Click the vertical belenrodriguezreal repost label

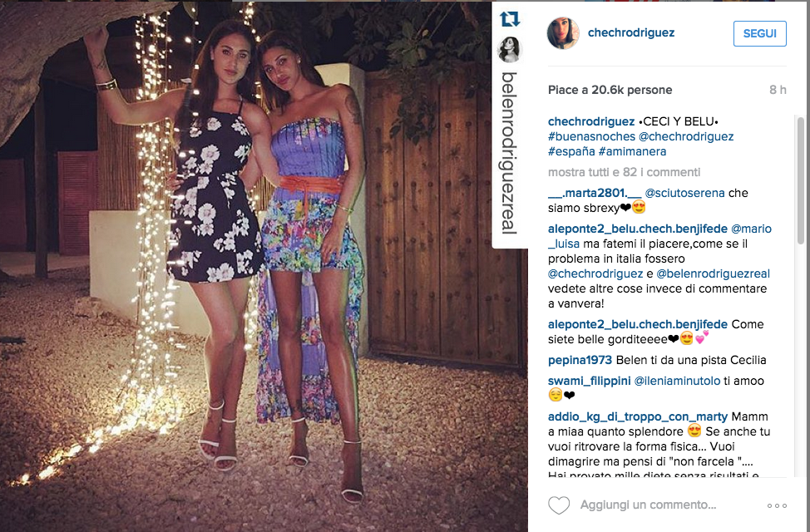[509, 153]
